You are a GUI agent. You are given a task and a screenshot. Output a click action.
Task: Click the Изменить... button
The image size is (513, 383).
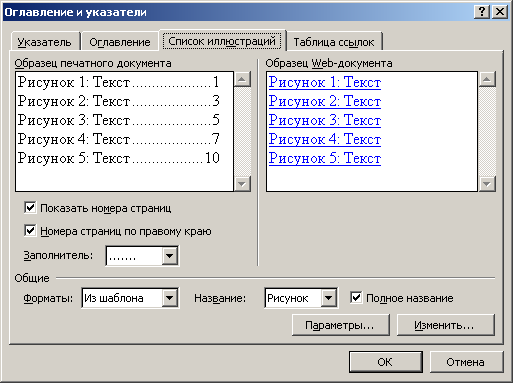[x=446, y=325]
